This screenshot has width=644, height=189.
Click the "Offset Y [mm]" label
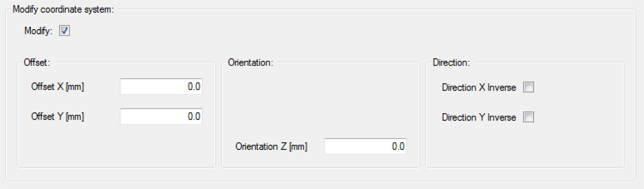57,117
